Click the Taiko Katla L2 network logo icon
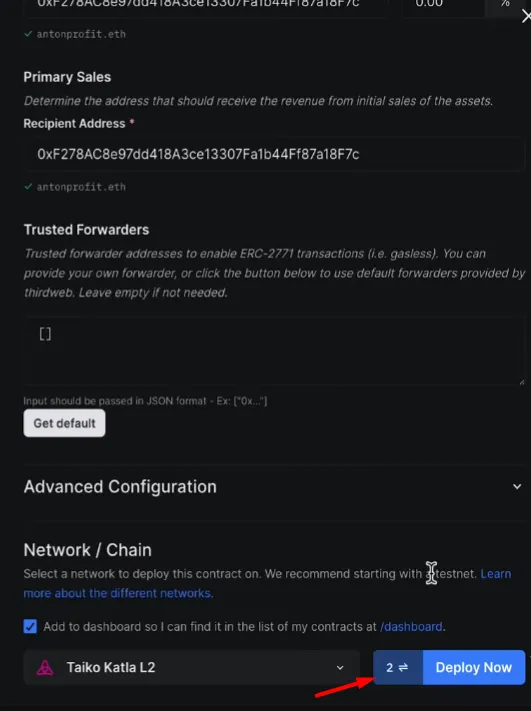The height and width of the screenshot is (711, 531). [44, 667]
